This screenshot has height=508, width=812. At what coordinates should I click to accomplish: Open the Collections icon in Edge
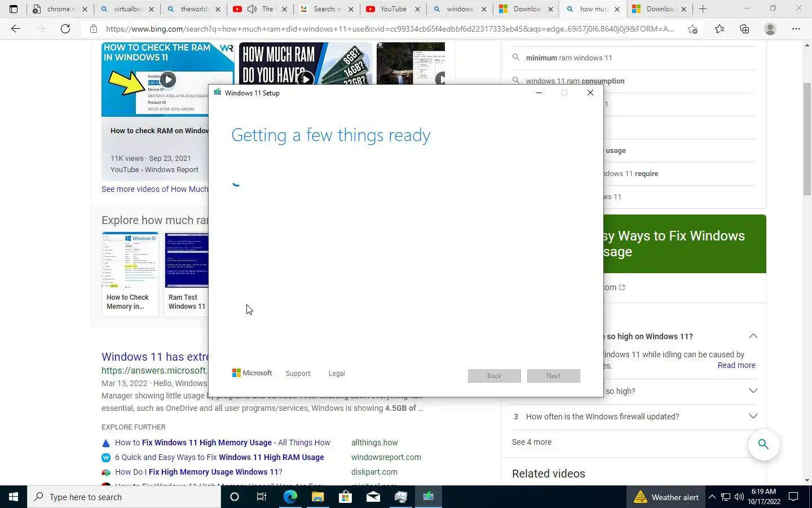[x=744, y=29]
